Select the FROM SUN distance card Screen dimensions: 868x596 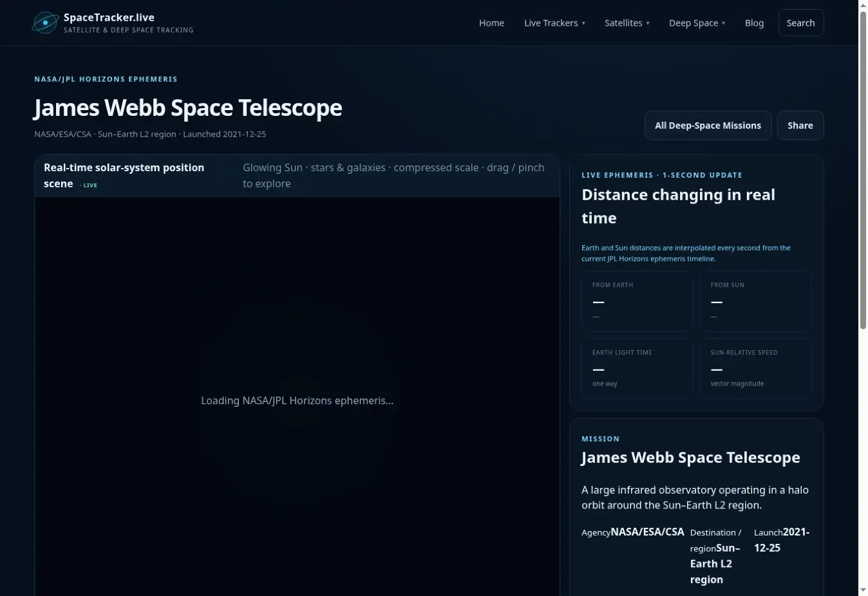pos(755,301)
